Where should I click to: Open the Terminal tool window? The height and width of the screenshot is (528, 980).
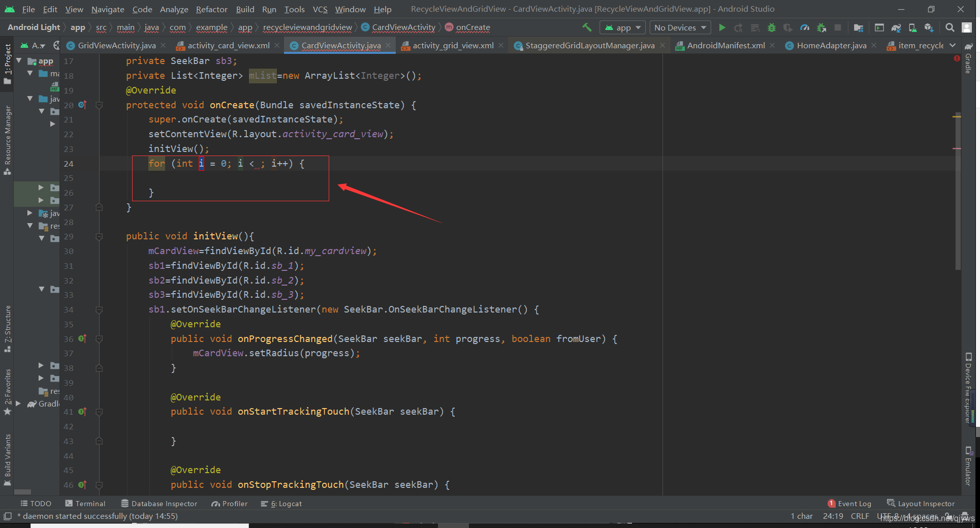coord(85,504)
